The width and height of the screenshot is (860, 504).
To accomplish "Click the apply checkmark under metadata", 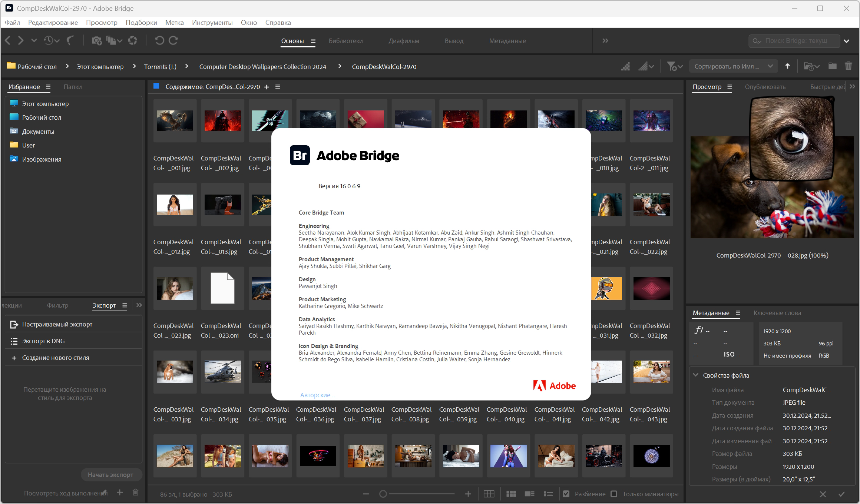I will pyautogui.click(x=841, y=494).
